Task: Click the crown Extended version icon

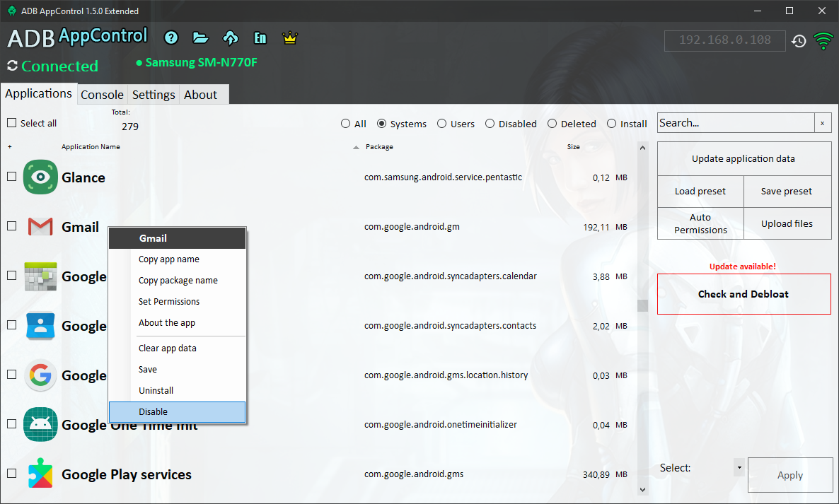Action: (290, 37)
